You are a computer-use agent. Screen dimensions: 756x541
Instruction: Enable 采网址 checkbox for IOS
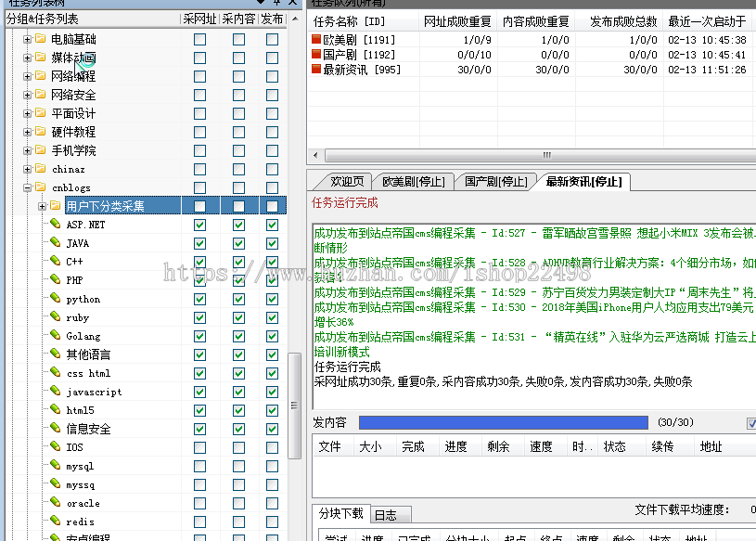[x=199, y=447]
